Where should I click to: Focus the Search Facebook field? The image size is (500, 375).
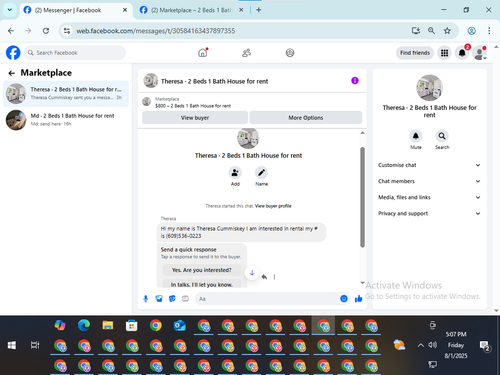pyautogui.click(x=75, y=53)
